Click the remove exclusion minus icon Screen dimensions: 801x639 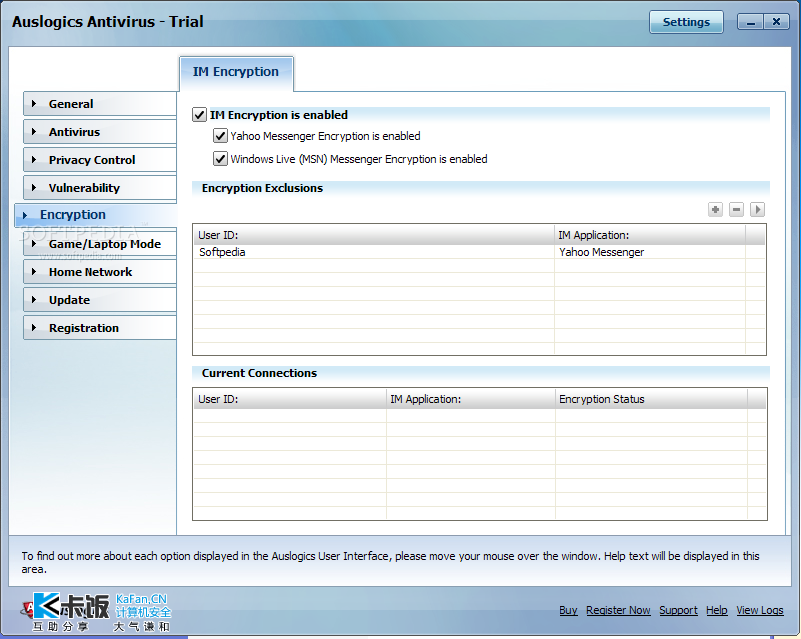click(736, 209)
